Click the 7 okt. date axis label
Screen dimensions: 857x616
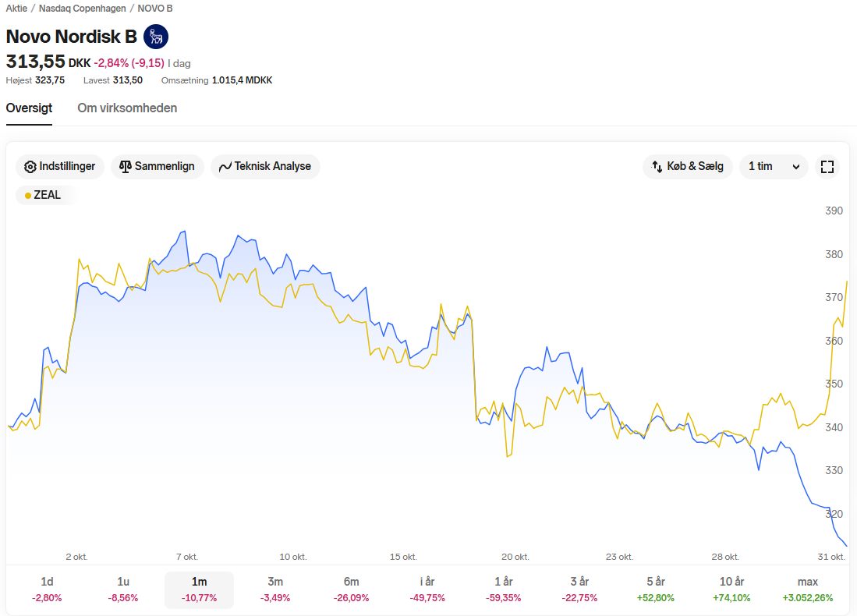(x=187, y=557)
